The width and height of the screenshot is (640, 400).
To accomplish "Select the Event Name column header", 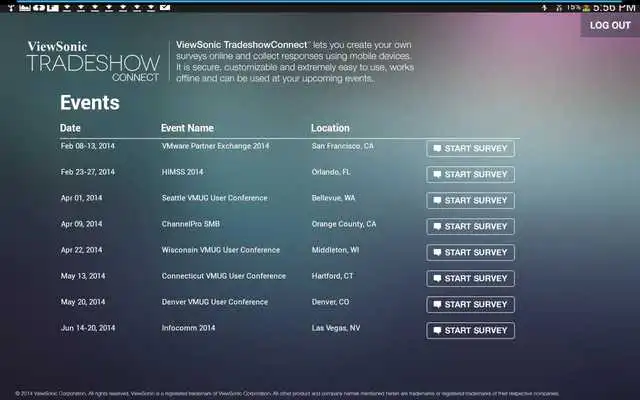I will (187, 128).
